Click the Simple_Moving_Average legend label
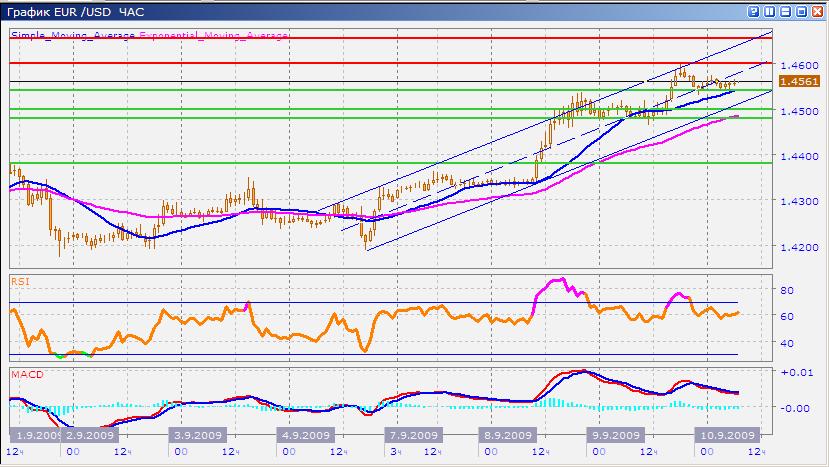 point(73,36)
